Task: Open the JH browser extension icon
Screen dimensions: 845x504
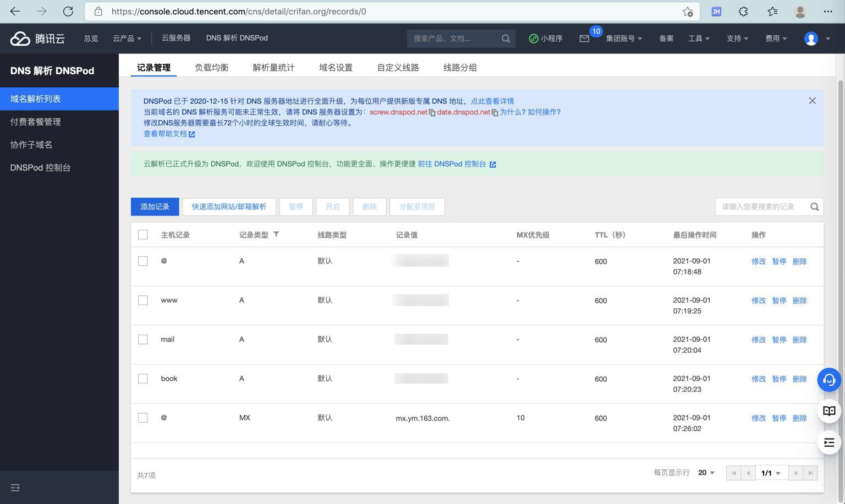Action: pos(716,12)
